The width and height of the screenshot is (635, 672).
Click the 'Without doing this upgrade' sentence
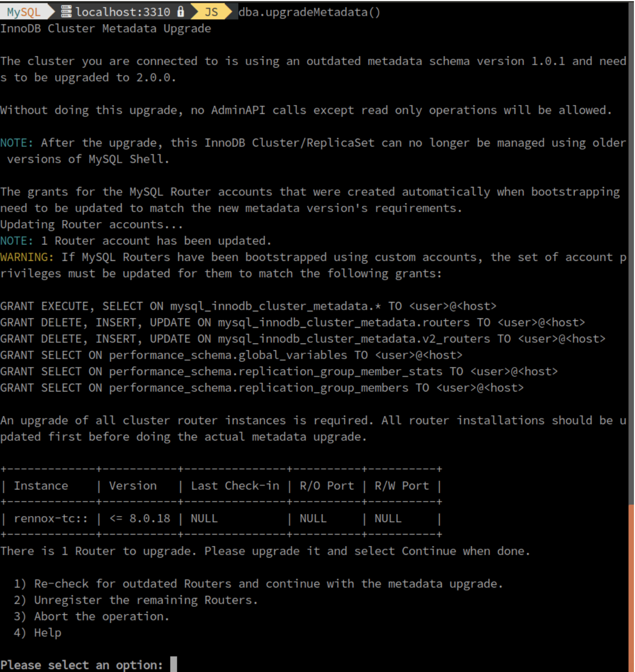pos(306,110)
